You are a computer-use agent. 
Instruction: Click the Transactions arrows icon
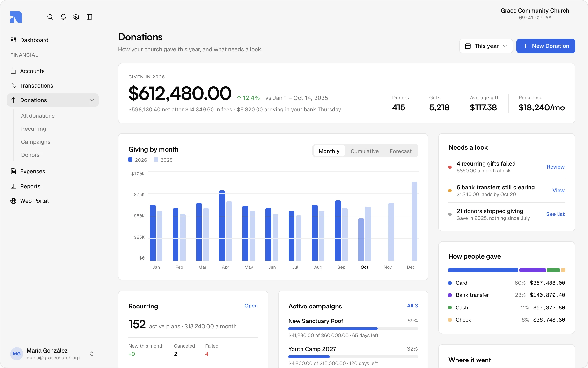13,85
